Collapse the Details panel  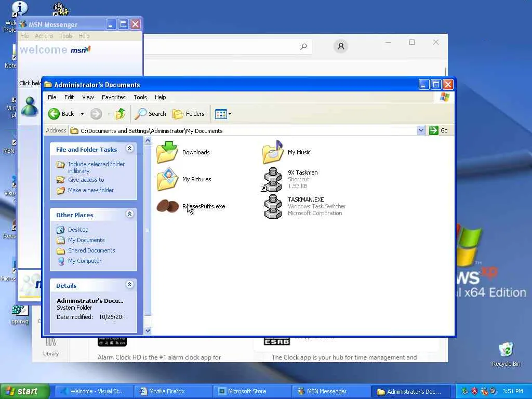coord(129,284)
